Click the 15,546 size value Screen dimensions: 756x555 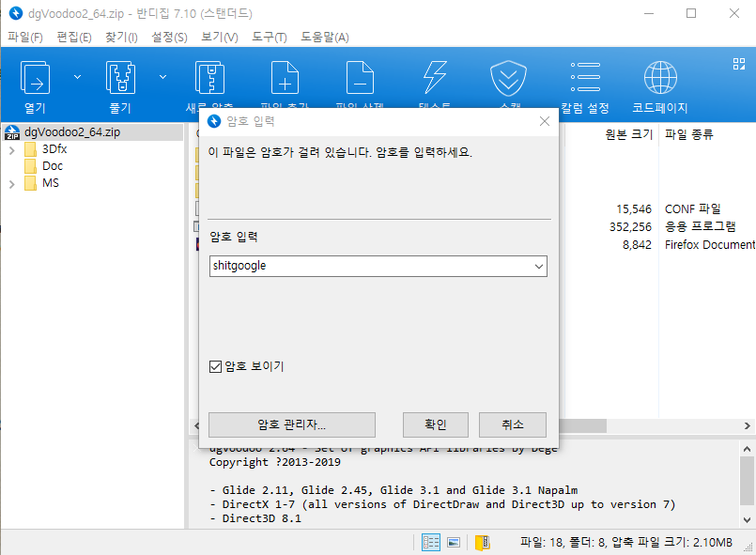click(x=634, y=209)
